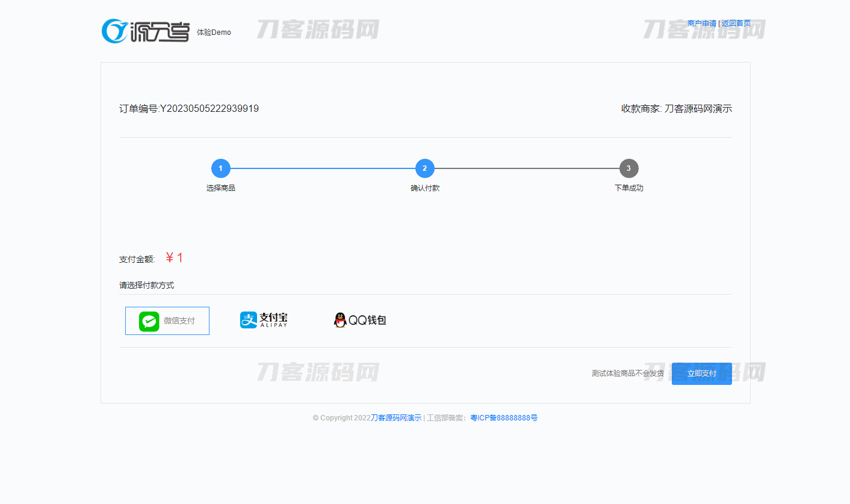Viewport: 850px width, 504px height.
Task: Click the 源支付 logo at top left
Action: point(145,31)
